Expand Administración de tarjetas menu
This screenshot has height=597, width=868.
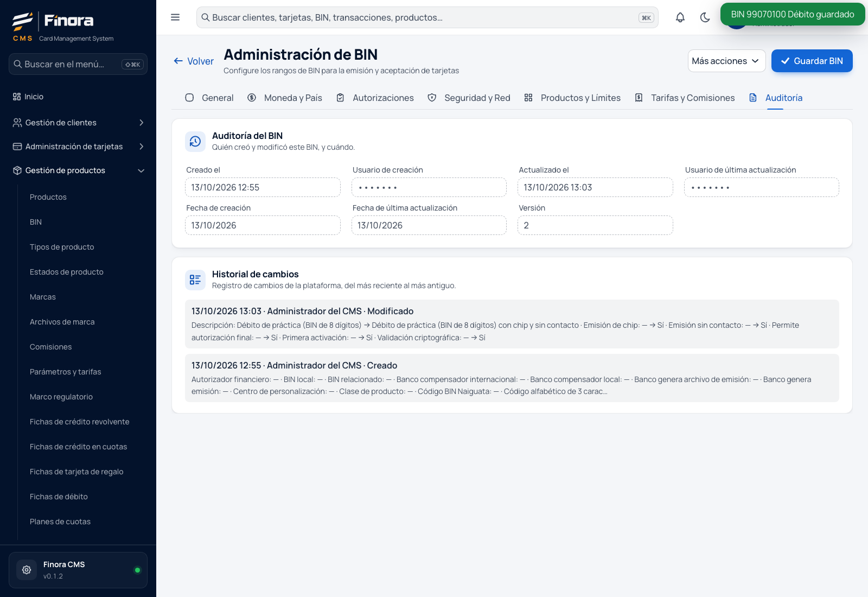tap(78, 147)
